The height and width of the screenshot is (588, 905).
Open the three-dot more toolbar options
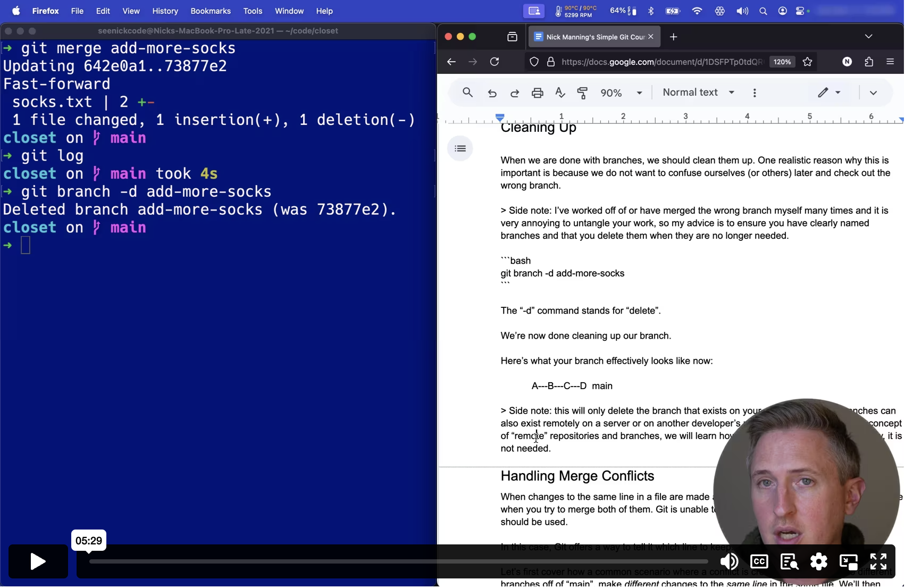pyautogui.click(x=755, y=93)
